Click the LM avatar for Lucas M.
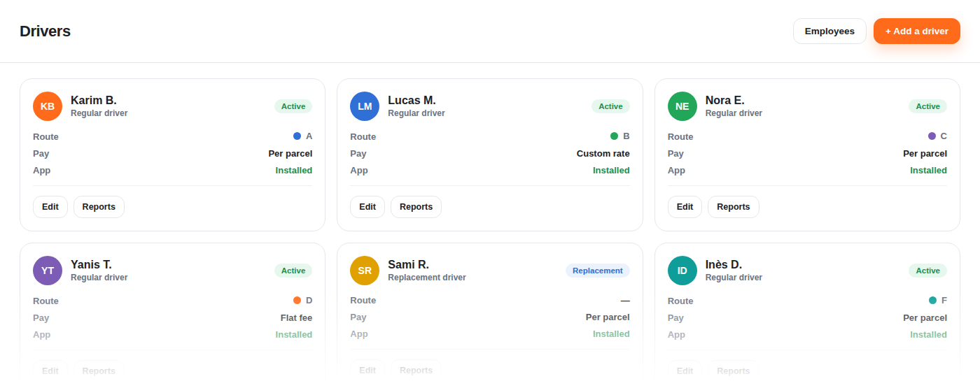Viewport: 980px width, 388px height. (x=365, y=106)
